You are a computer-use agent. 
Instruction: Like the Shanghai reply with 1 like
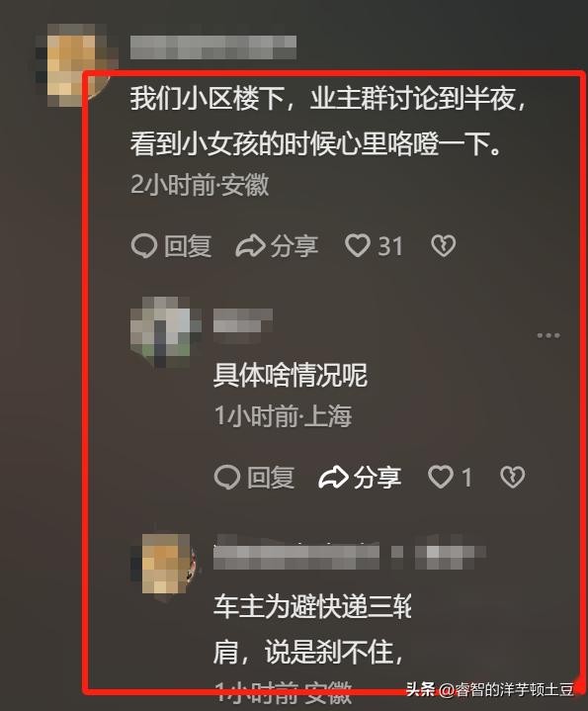[x=441, y=477]
